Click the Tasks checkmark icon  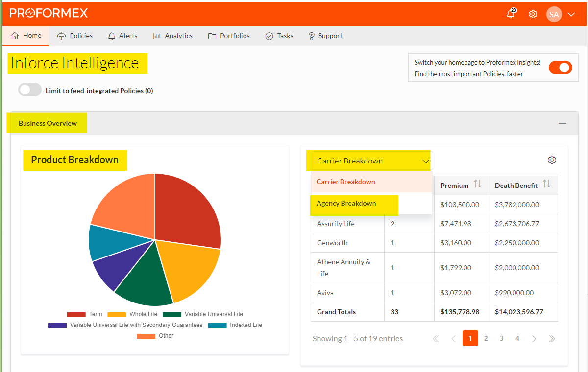(269, 36)
